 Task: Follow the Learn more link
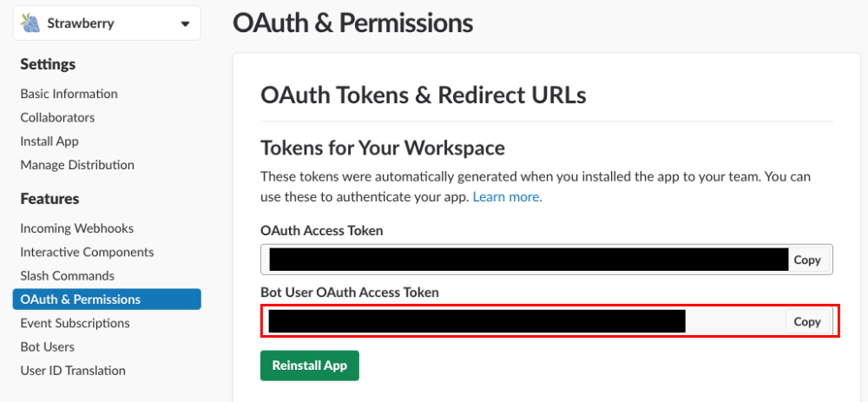tap(507, 197)
